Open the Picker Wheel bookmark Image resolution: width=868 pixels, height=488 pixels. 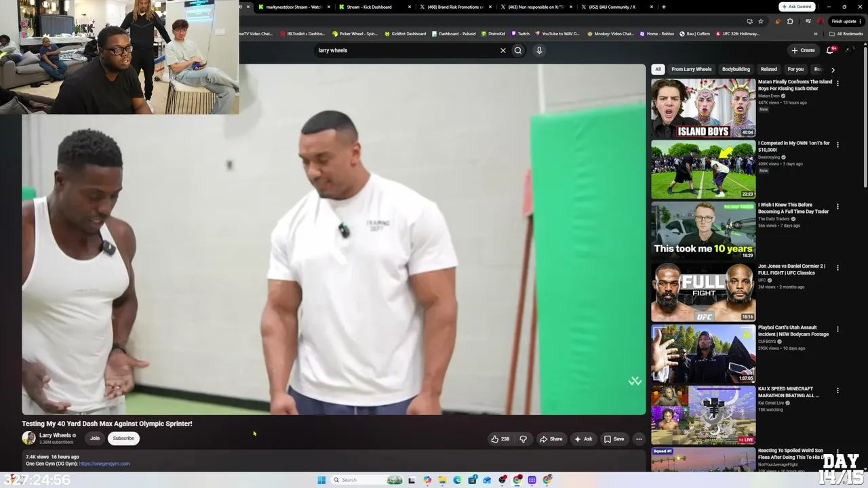[355, 33]
